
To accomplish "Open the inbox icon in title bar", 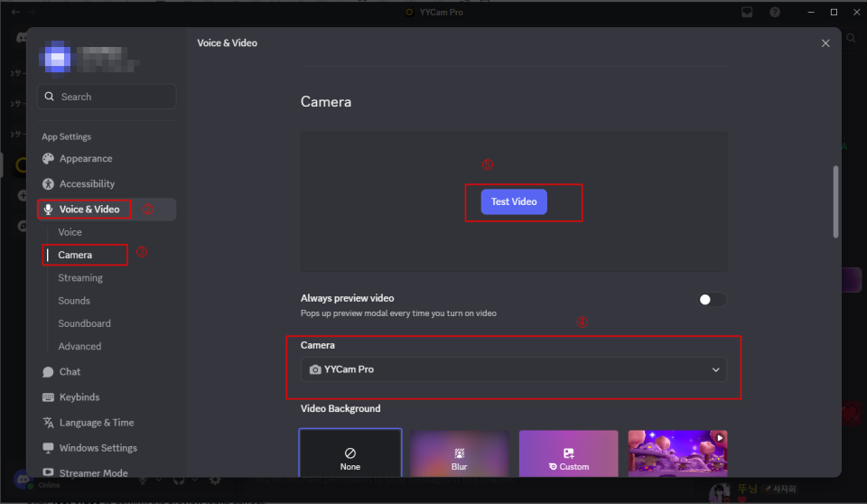I will coord(747,13).
